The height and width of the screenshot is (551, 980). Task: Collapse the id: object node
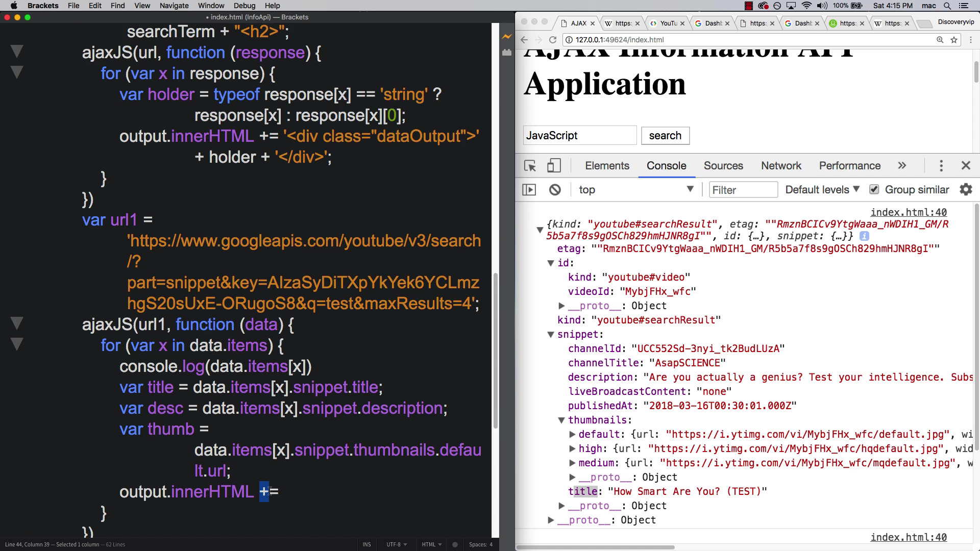coord(551,263)
